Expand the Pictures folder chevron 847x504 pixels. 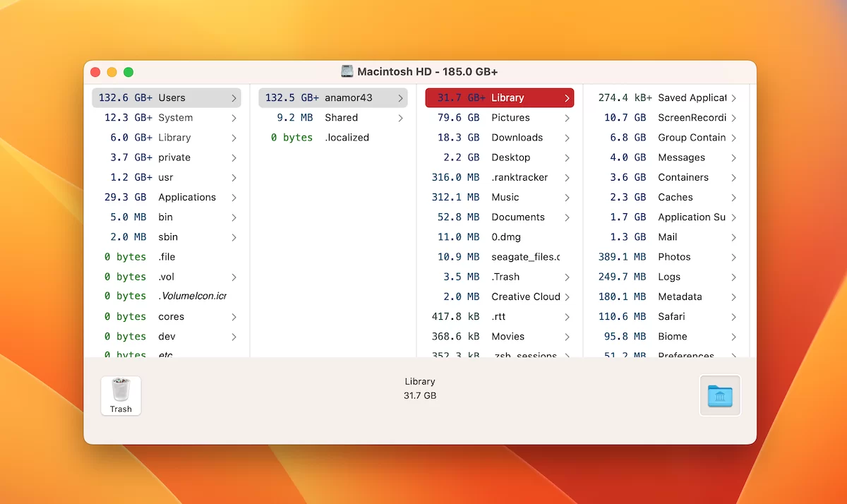[x=567, y=118]
